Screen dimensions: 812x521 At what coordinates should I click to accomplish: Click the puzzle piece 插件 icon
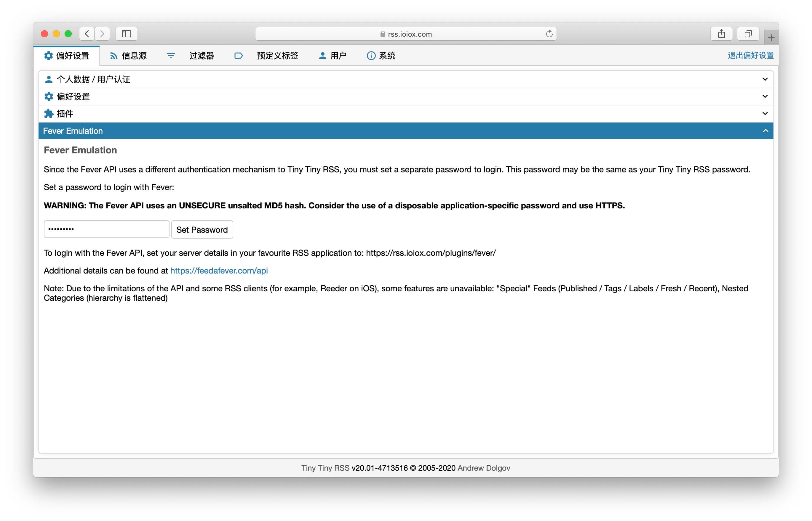pos(49,114)
